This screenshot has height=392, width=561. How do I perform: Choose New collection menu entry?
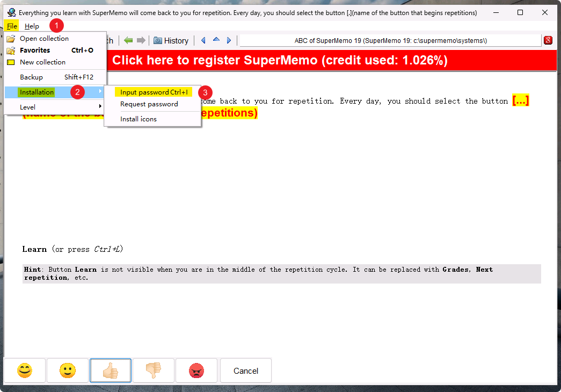pos(55,62)
